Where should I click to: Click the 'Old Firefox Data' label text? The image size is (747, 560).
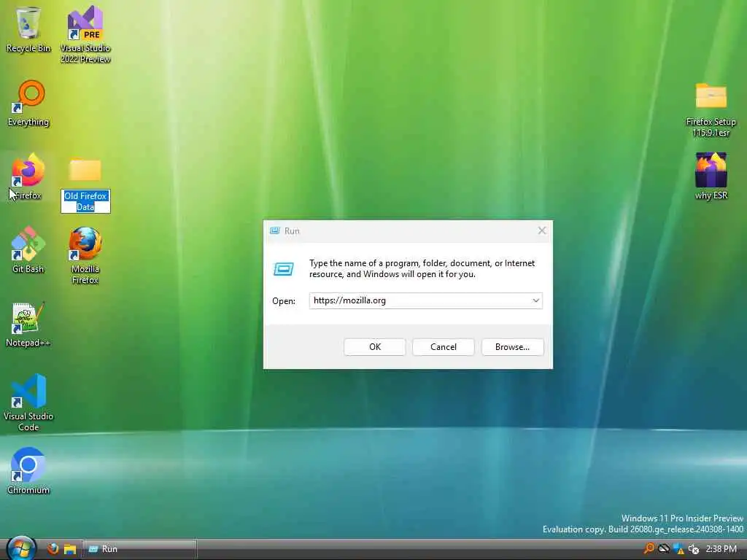(x=85, y=201)
